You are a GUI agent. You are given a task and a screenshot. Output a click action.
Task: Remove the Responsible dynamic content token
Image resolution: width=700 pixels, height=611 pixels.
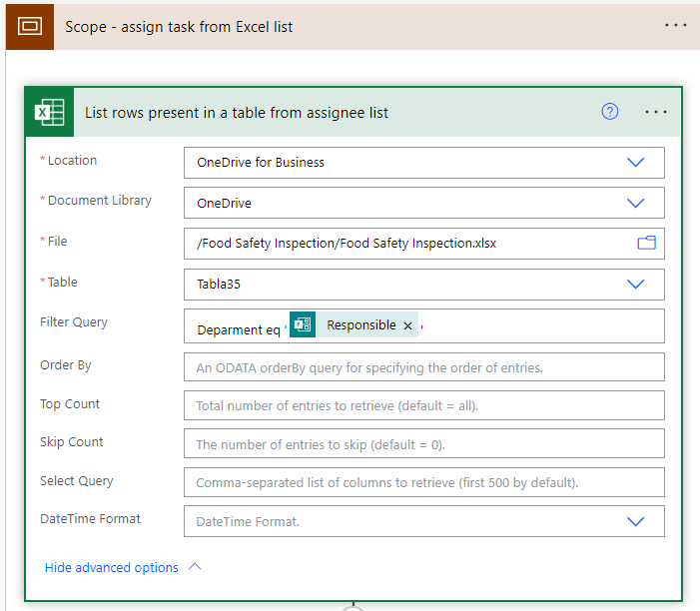[407, 325]
